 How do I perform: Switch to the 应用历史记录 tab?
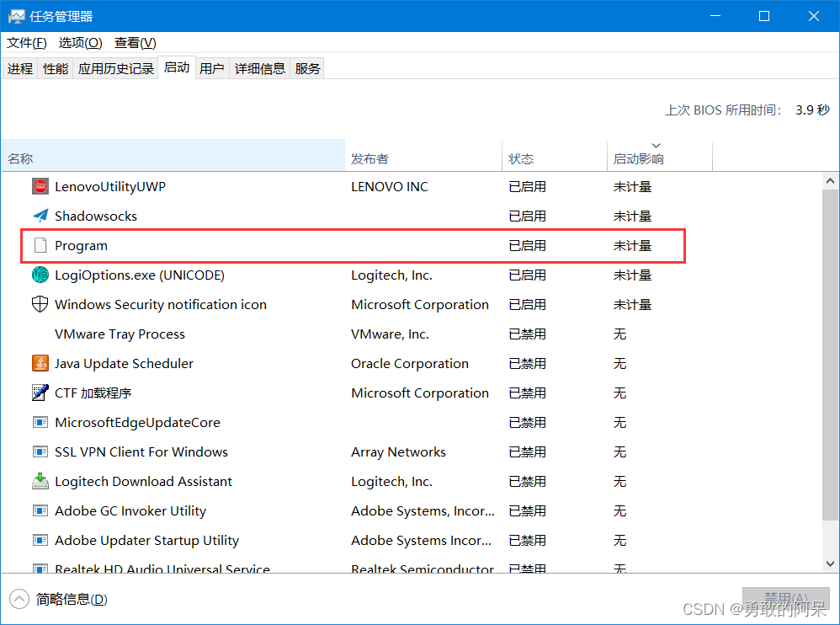tap(115, 68)
